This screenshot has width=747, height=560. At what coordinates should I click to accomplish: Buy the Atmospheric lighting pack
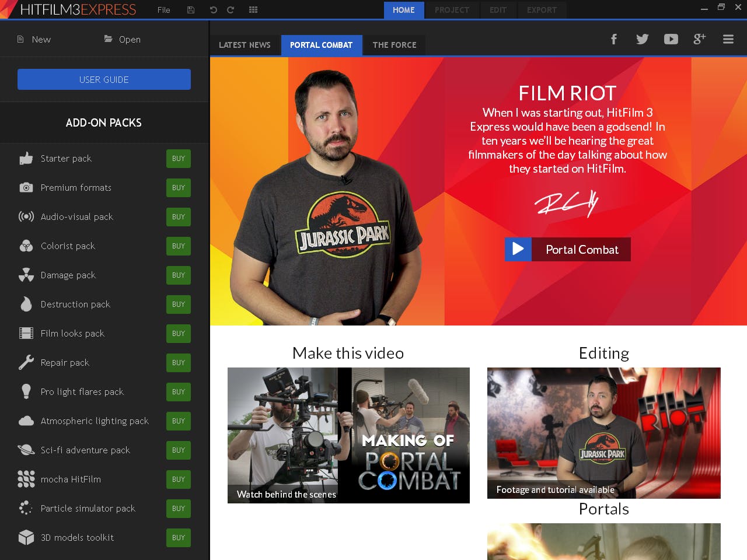click(179, 421)
